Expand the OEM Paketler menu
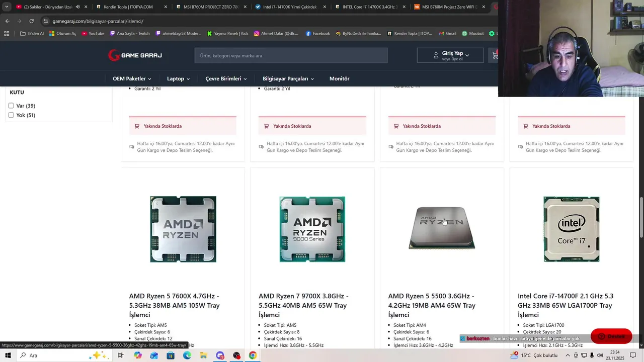Image resolution: width=644 pixels, height=362 pixels. click(x=132, y=78)
